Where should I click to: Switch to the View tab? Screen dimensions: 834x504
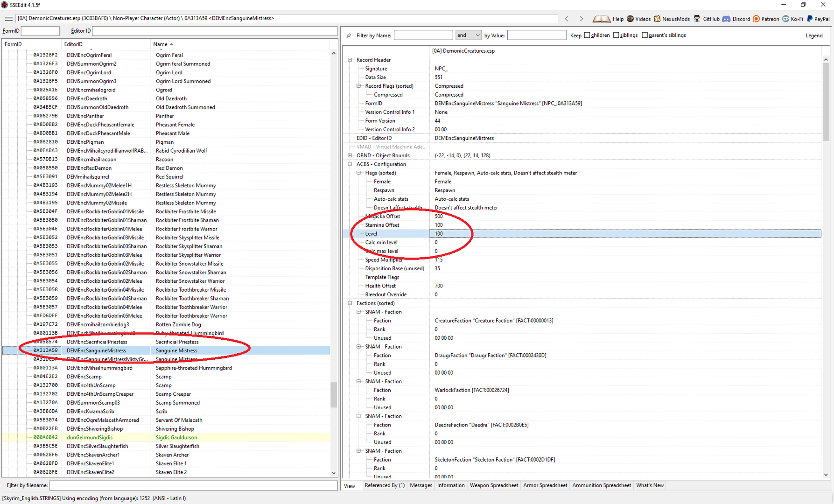[350, 486]
